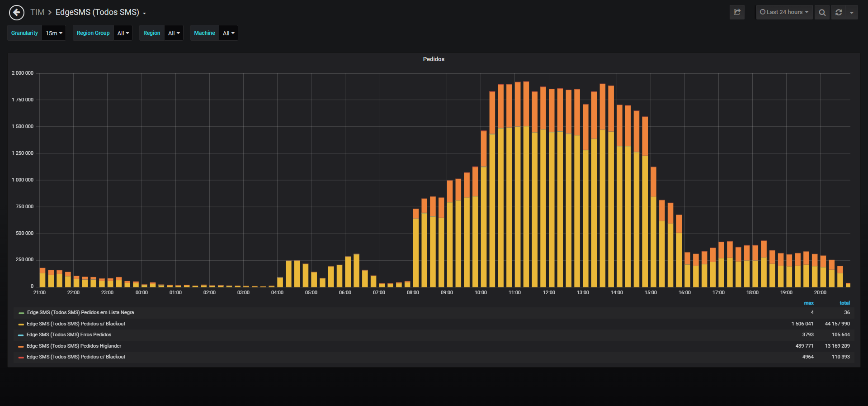Click the Machine variable label

[204, 33]
